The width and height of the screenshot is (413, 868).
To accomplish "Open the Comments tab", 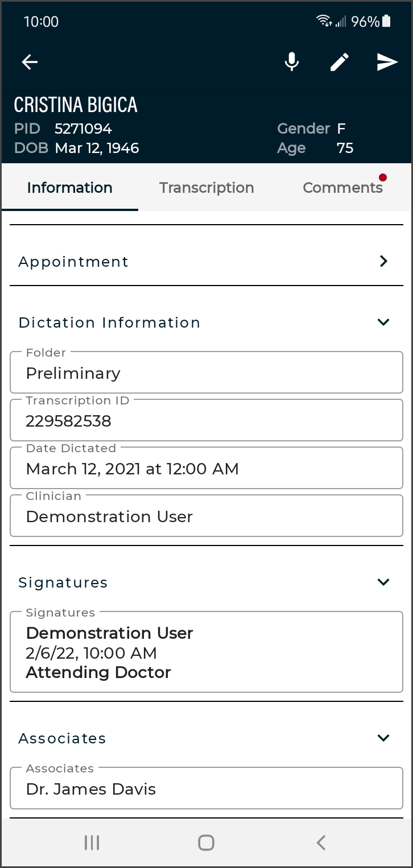I will coord(342,188).
